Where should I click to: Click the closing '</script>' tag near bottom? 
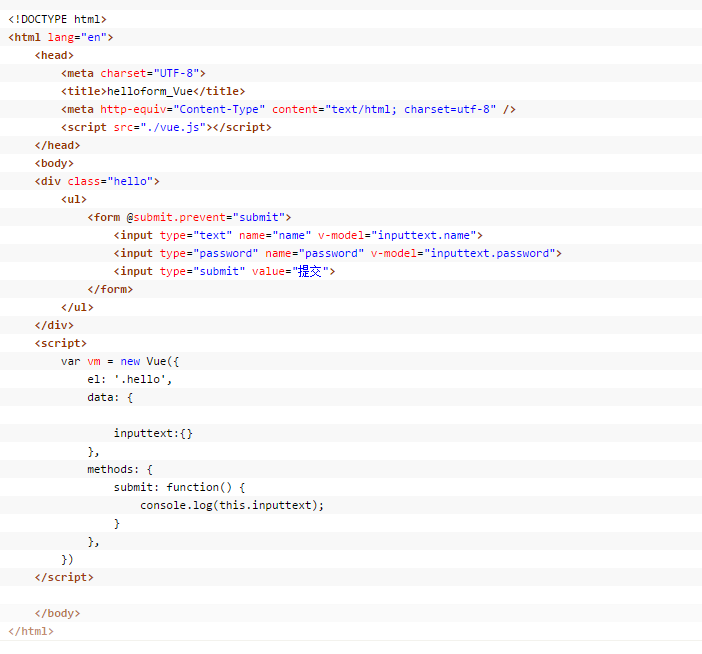64,577
